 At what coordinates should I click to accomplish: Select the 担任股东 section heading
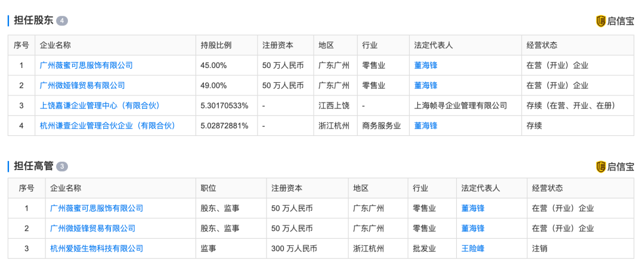pyautogui.click(x=33, y=21)
